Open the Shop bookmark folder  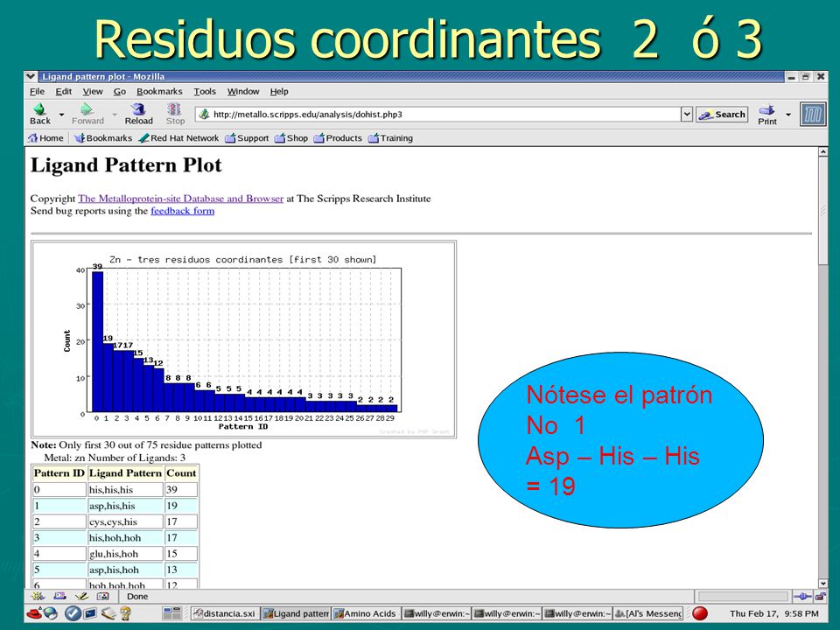290,138
